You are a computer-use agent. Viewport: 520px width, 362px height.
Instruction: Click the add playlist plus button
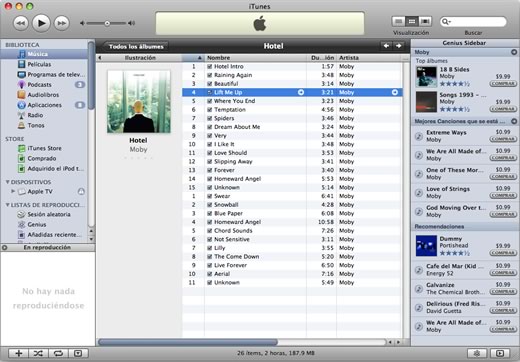(x=19, y=353)
